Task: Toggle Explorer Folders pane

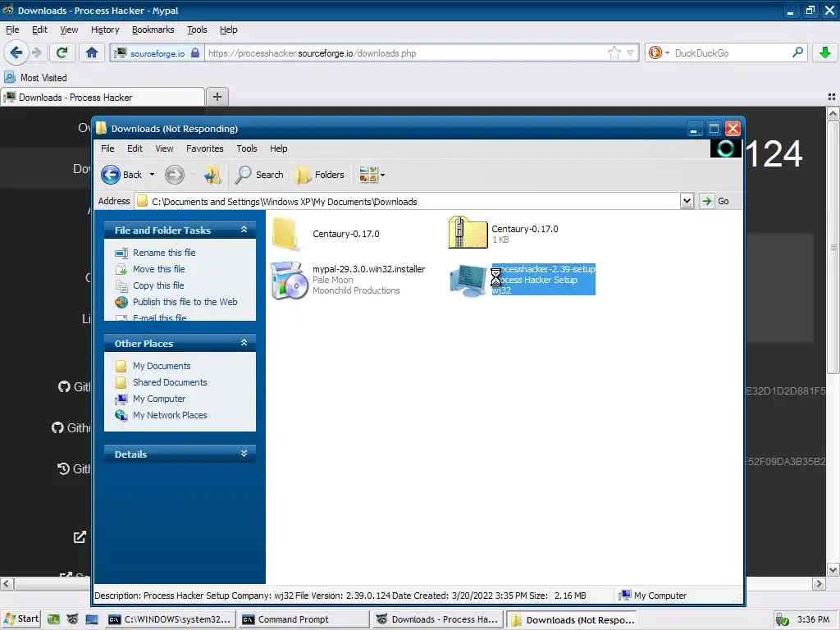Action: coord(320,175)
